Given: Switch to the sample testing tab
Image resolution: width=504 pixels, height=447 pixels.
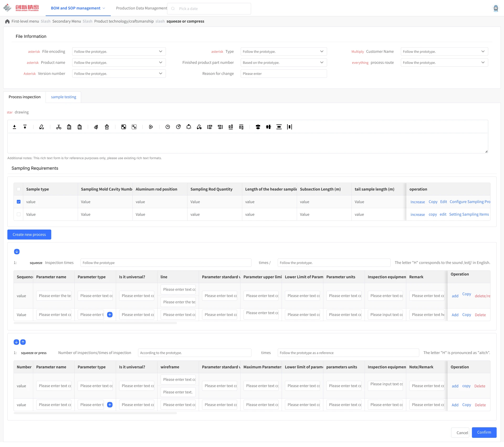Looking at the screenshot, I should click(x=64, y=97).
